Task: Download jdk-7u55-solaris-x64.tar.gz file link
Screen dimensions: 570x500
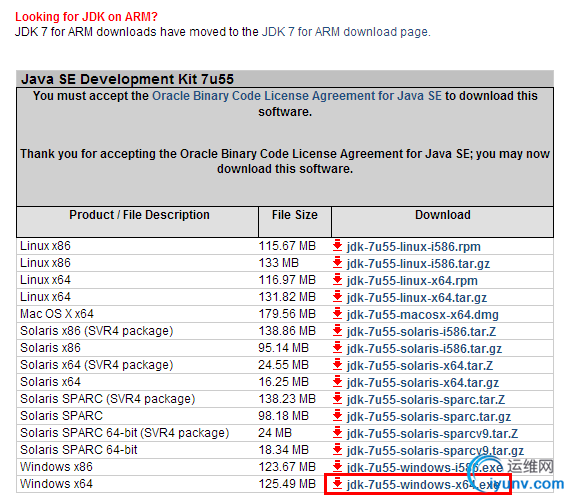Action: (423, 383)
